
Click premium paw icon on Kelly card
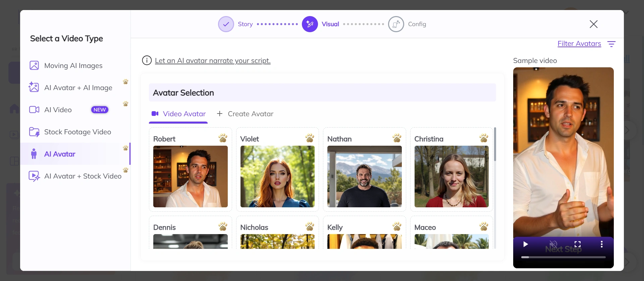[397, 226]
